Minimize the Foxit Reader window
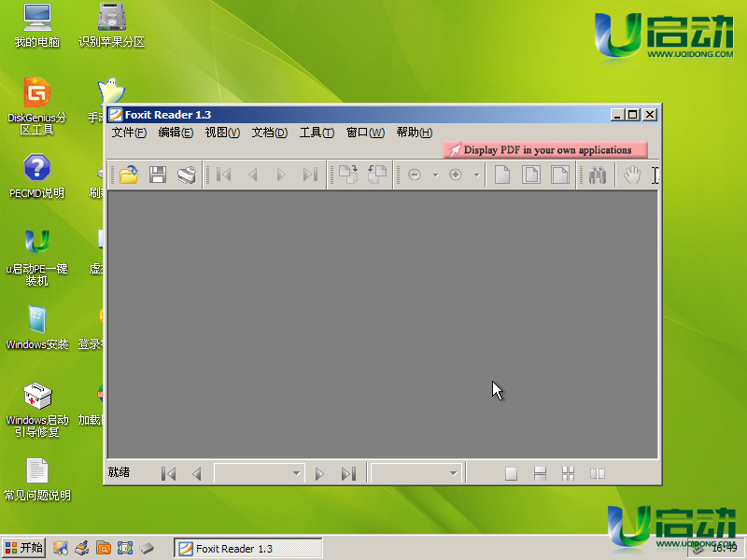The height and width of the screenshot is (560, 747). pyautogui.click(x=617, y=115)
